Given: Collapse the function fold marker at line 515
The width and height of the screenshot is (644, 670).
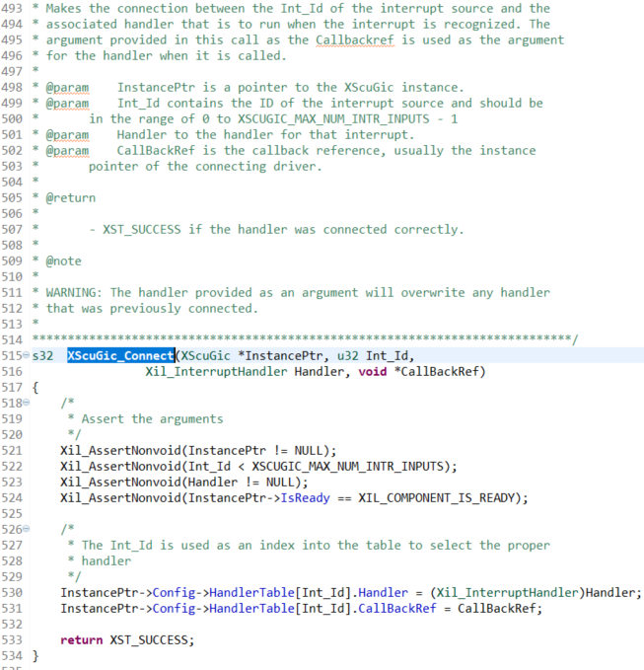Looking at the screenshot, I should point(26,355).
